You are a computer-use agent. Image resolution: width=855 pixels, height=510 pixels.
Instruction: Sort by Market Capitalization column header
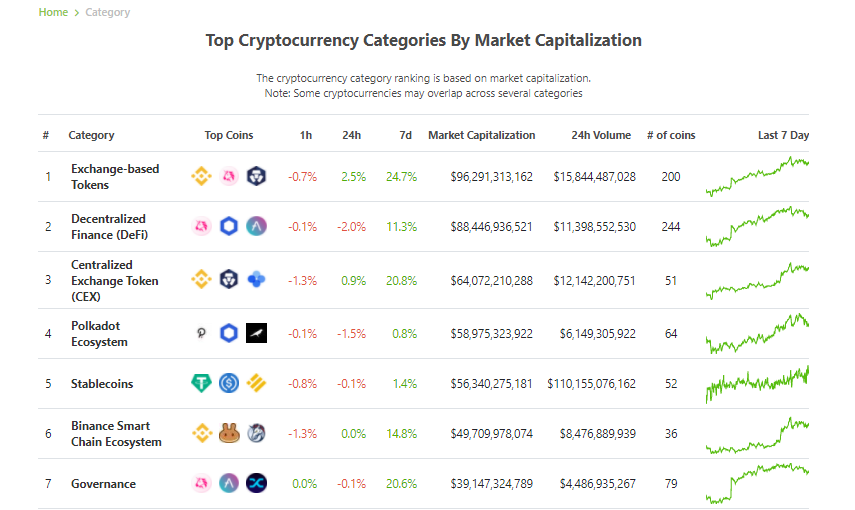pyautogui.click(x=481, y=135)
